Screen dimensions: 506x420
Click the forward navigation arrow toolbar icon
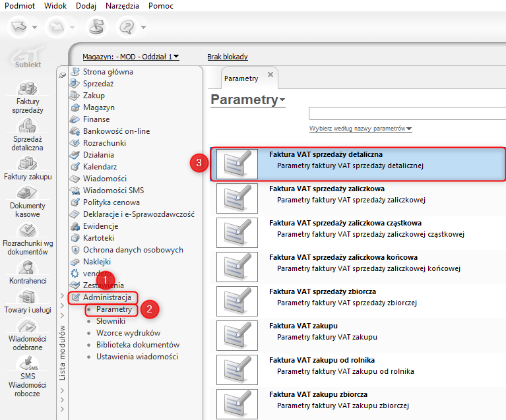(57, 27)
